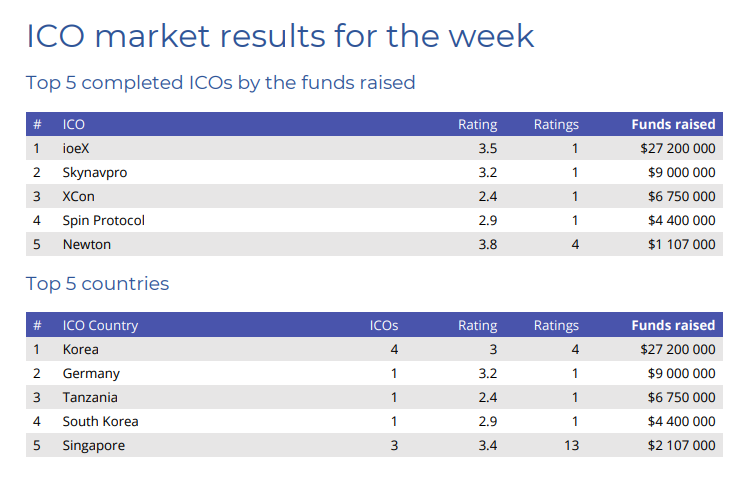Viewport: 751px width, 500px height.
Task: Click Singapore in the top countries list
Action: (94, 445)
